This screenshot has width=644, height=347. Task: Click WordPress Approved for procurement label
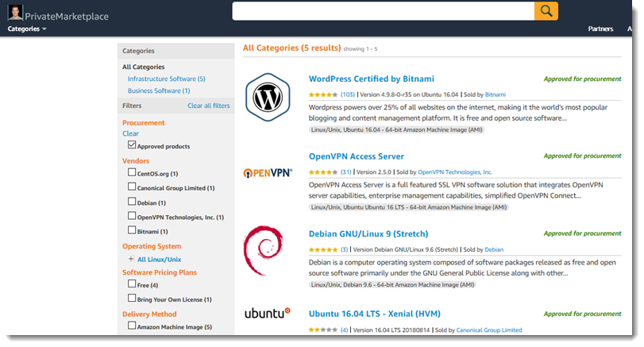click(582, 79)
